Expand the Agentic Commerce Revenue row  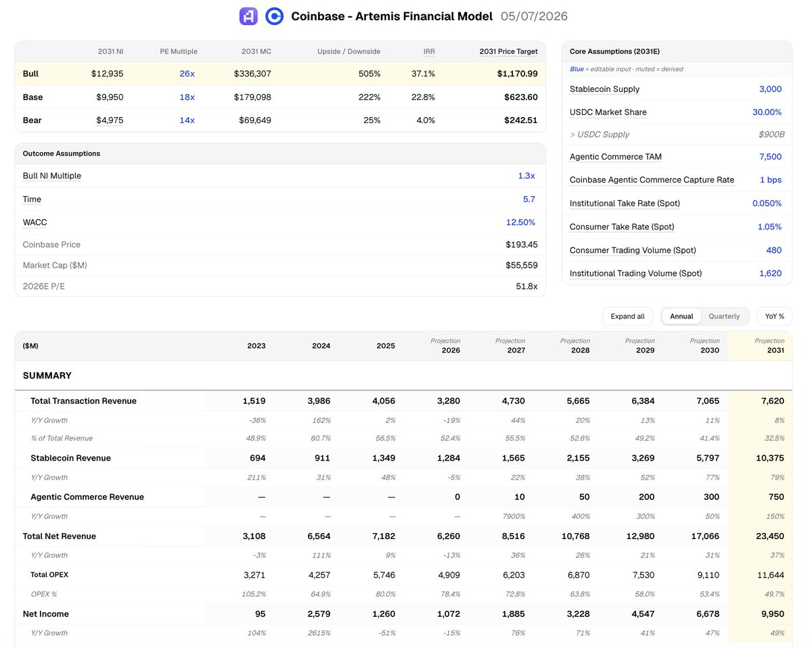pyautogui.click(x=87, y=496)
